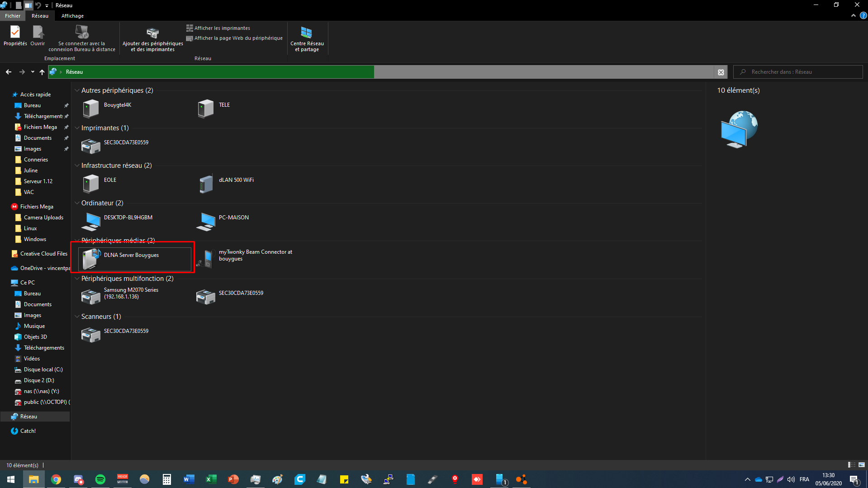Collapse the Scanneurs group

pos(77,317)
